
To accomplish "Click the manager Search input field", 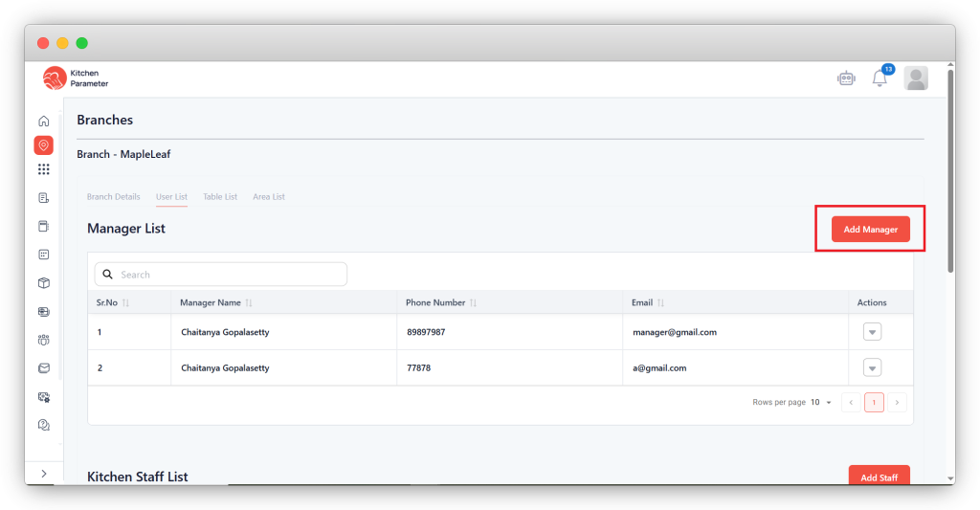I will 230,275.
